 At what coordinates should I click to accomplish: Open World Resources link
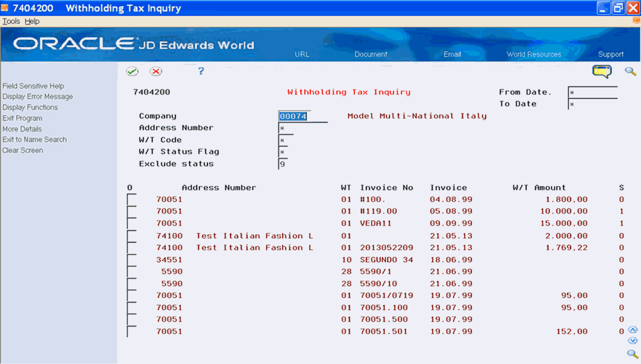[534, 54]
